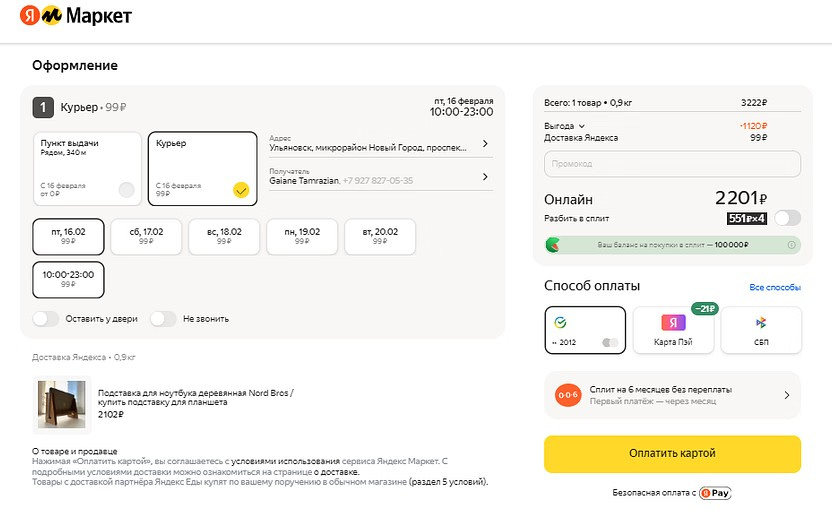This screenshot has height=517, width=832.
Task: Expand the 'Выгода' discount details
Action: [x=563, y=126]
